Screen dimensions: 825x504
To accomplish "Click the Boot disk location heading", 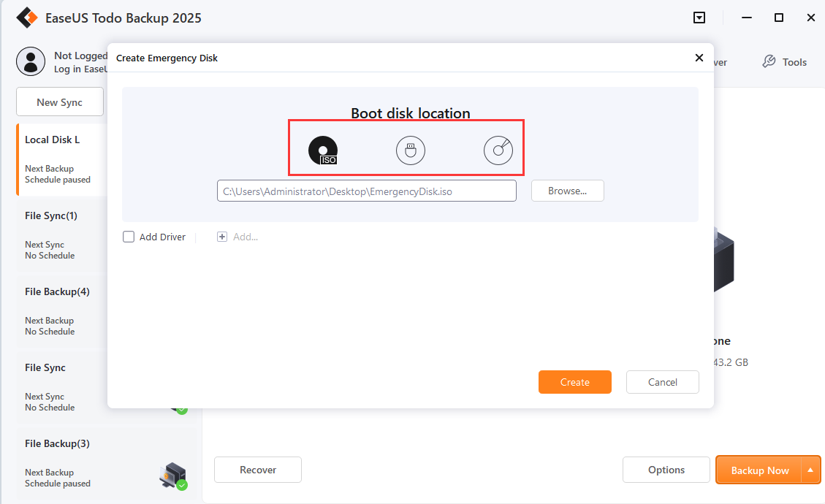I will click(x=411, y=113).
